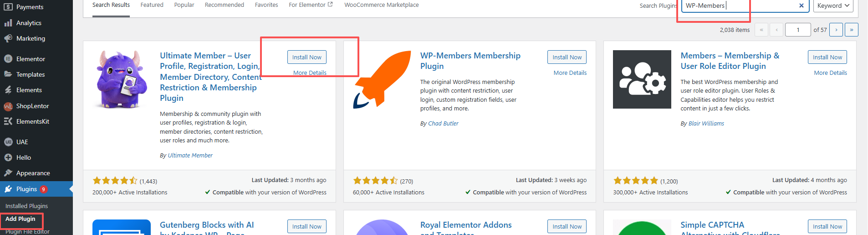Viewport: 868px width, 235px height.
Task: Click the UAE sidebar icon
Action: [x=8, y=142]
